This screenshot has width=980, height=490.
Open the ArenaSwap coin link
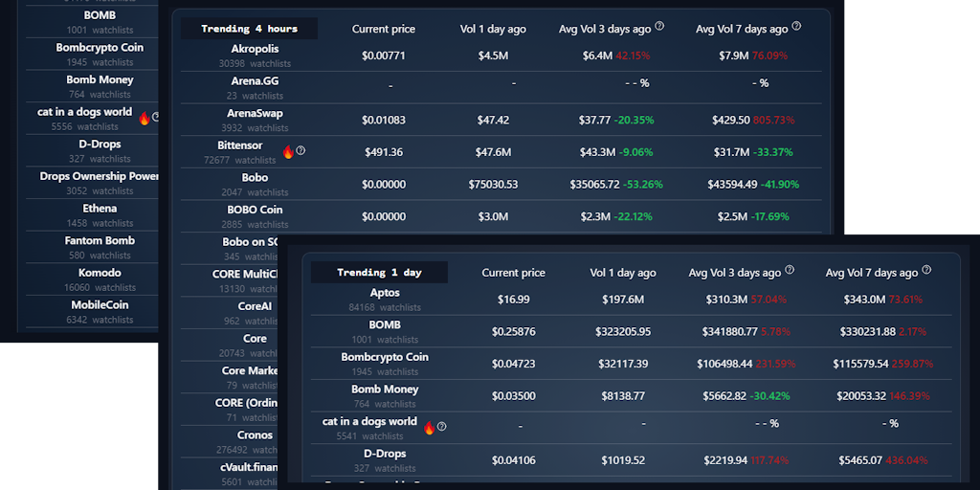tap(255, 113)
